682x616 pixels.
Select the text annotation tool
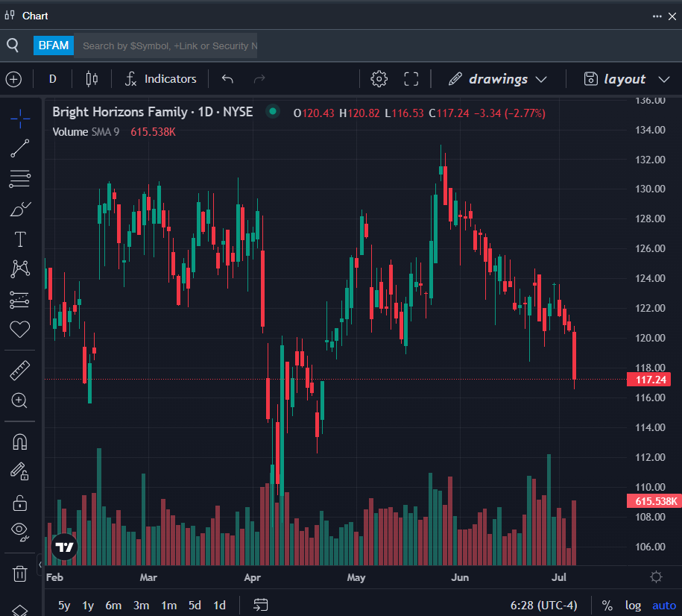[20, 239]
